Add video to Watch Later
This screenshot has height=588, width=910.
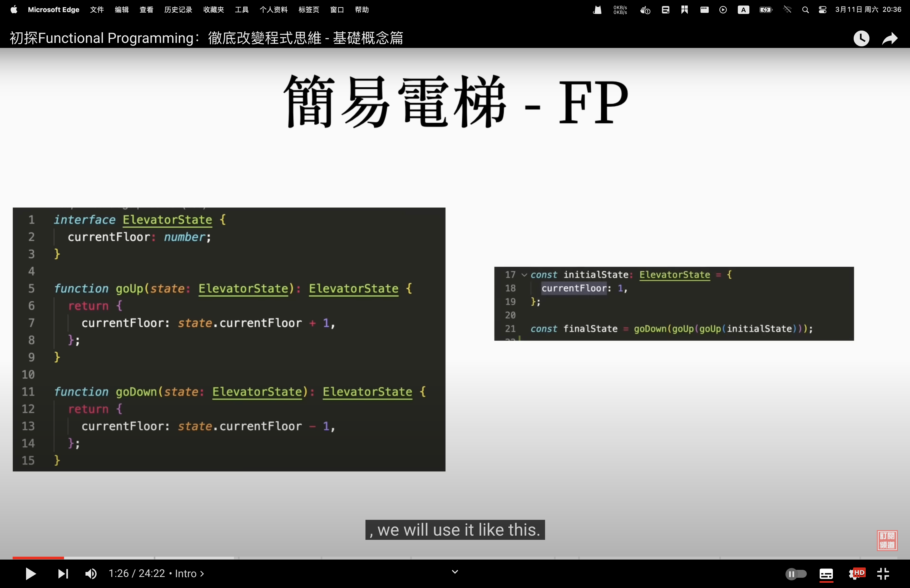pos(862,38)
